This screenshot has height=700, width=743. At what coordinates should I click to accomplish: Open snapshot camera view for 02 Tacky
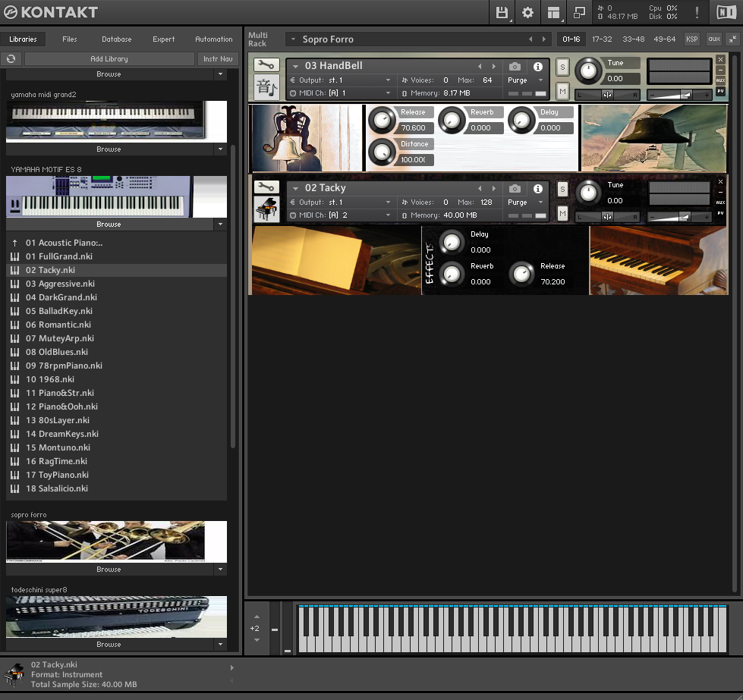(515, 189)
